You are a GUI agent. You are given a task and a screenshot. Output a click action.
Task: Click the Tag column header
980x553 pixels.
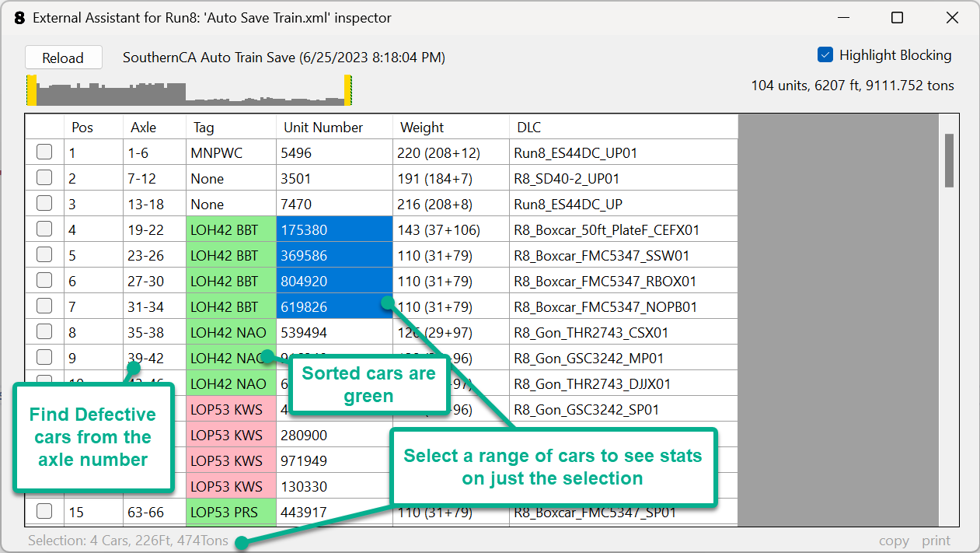pos(204,128)
